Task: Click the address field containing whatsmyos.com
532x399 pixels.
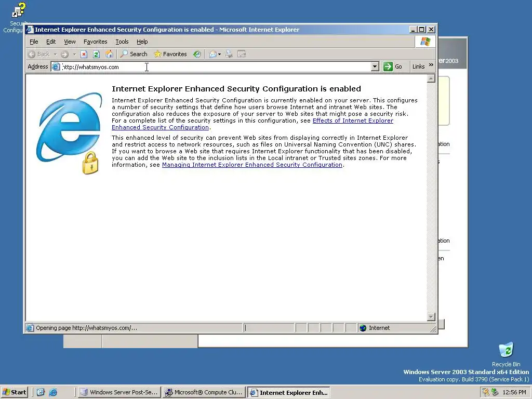Action: [x=216, y=67]
